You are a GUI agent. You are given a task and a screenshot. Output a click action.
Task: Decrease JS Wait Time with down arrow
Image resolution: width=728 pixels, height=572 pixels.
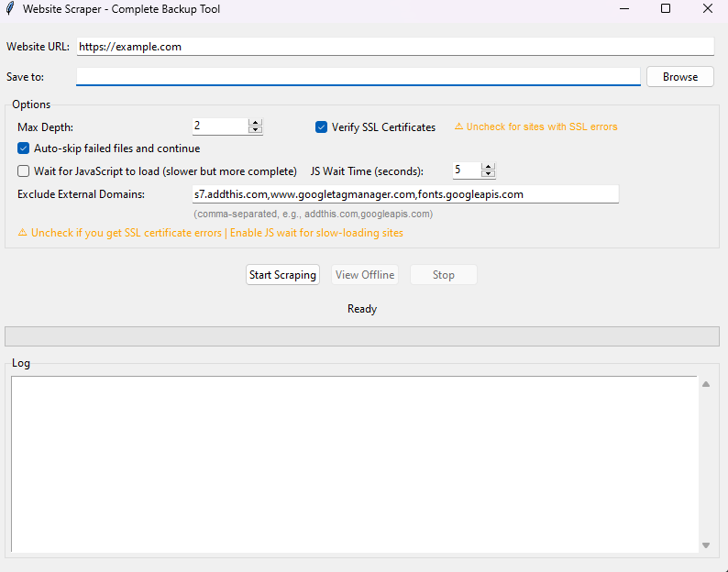click(488, 174)
